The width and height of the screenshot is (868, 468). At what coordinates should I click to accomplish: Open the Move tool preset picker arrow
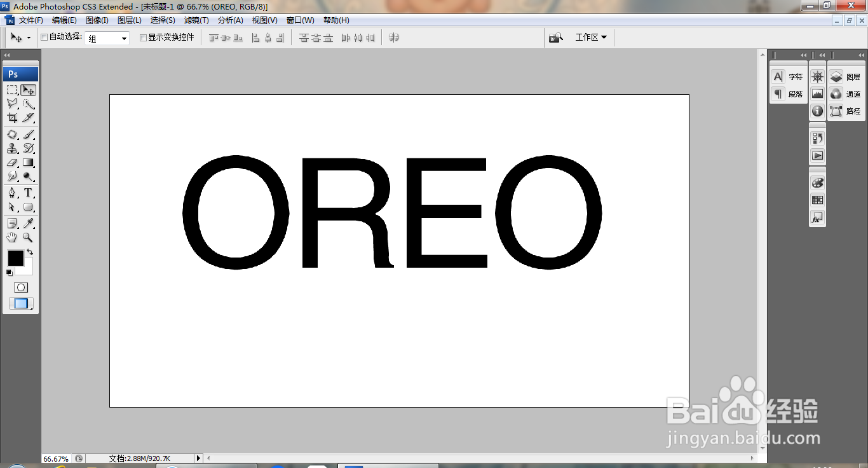tap(29, 38)
